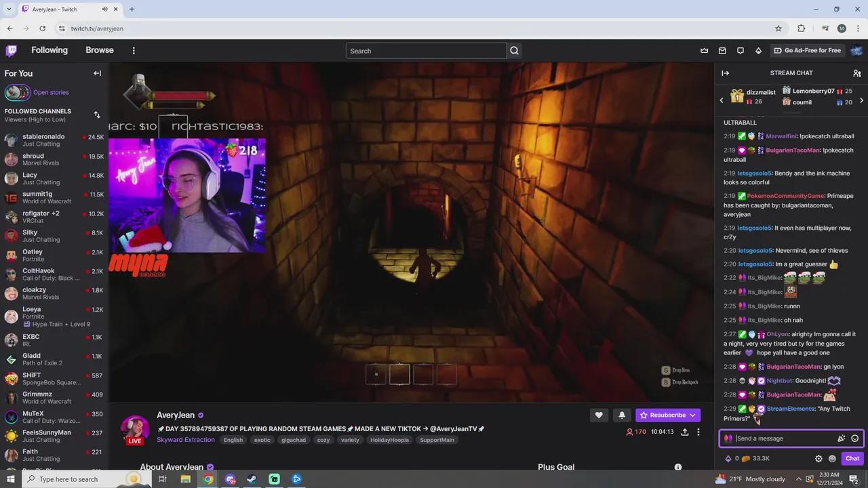Select the AveryJean browser tab
868x488 pixels.
coord(70,9)
